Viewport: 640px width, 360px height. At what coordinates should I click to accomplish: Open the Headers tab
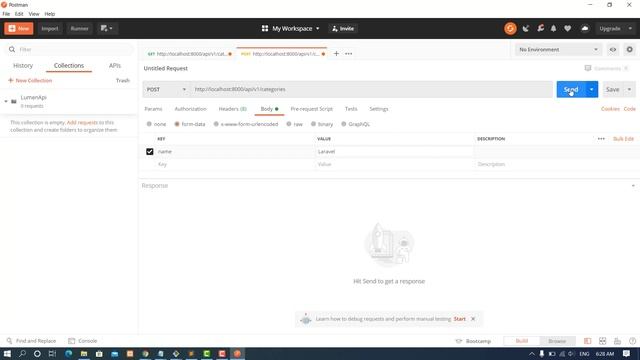click(x=232, y=109)
